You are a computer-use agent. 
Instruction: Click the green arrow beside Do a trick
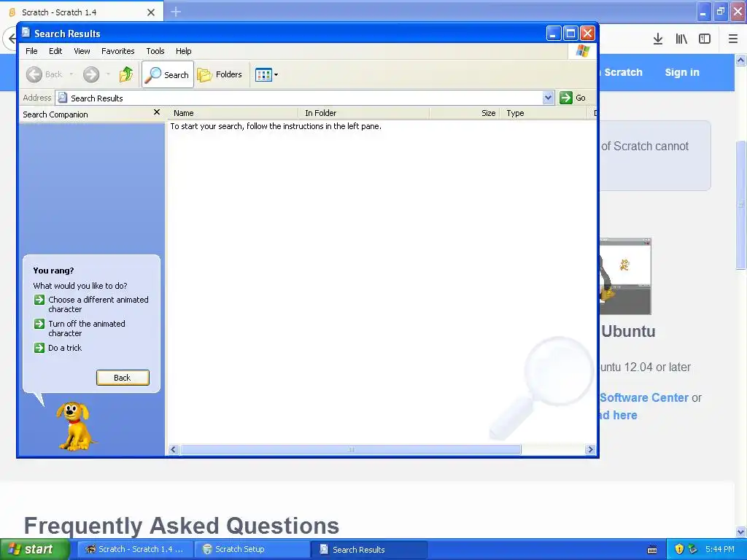click(39, 348)
